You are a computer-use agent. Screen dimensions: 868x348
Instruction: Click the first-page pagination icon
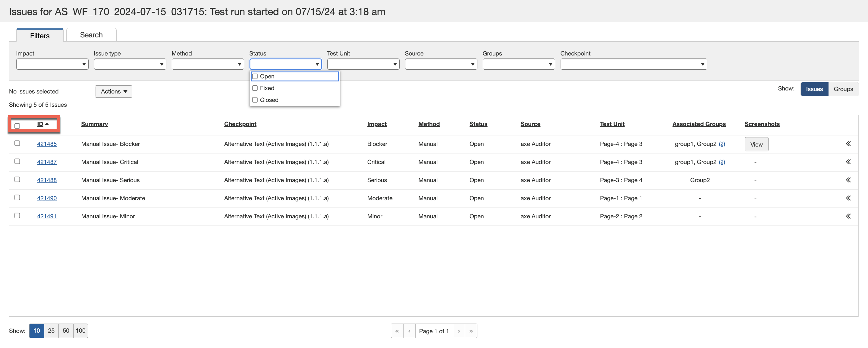pyautogui.click(x=397, y=331)
